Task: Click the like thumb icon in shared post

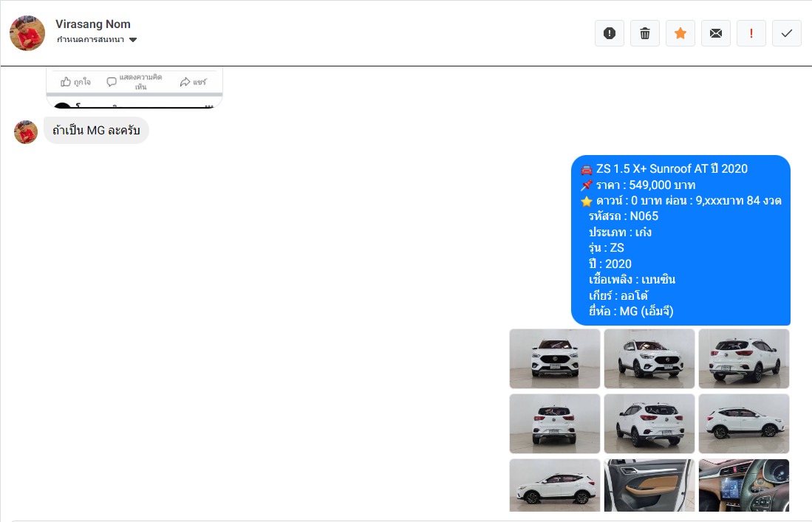Action: point(66,82)
